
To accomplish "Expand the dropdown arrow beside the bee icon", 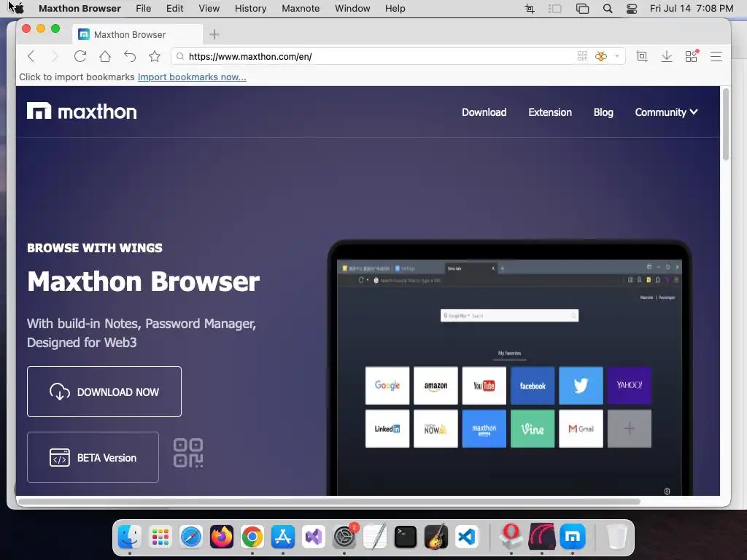I will click(x=617, y=56).
